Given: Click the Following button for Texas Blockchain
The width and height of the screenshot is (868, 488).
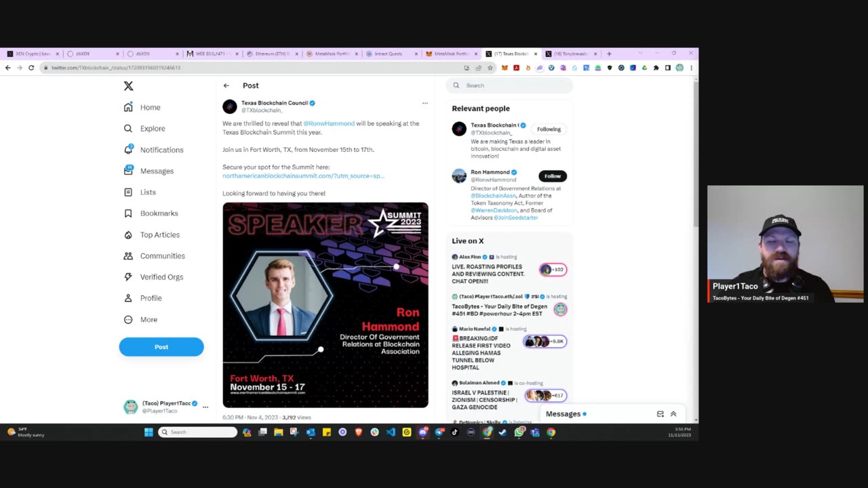Looking at the screenshot, I should pos(549,129).
